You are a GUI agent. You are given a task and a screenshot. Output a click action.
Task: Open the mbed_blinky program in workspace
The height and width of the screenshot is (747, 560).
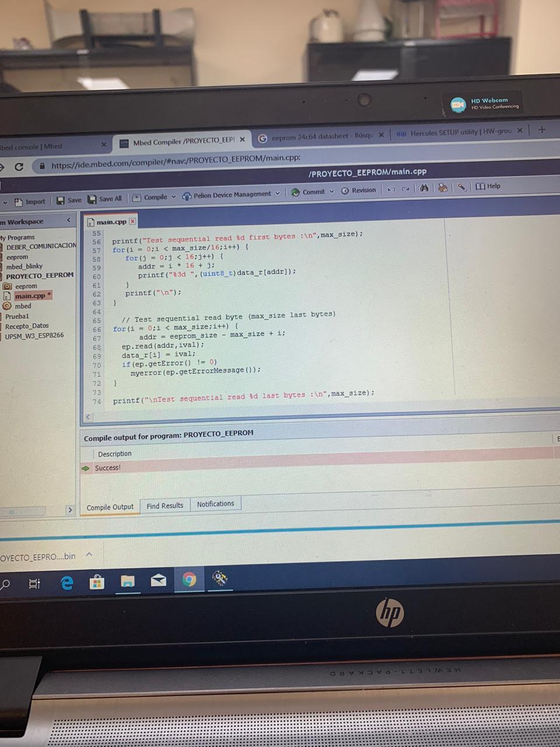click(24, 266)
